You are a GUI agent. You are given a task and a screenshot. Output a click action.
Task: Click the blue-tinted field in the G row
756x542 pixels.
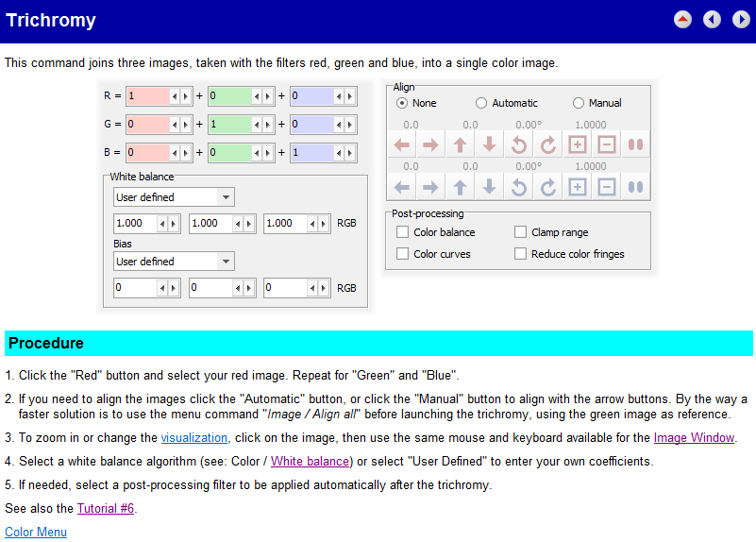click(x=312, y=125)
